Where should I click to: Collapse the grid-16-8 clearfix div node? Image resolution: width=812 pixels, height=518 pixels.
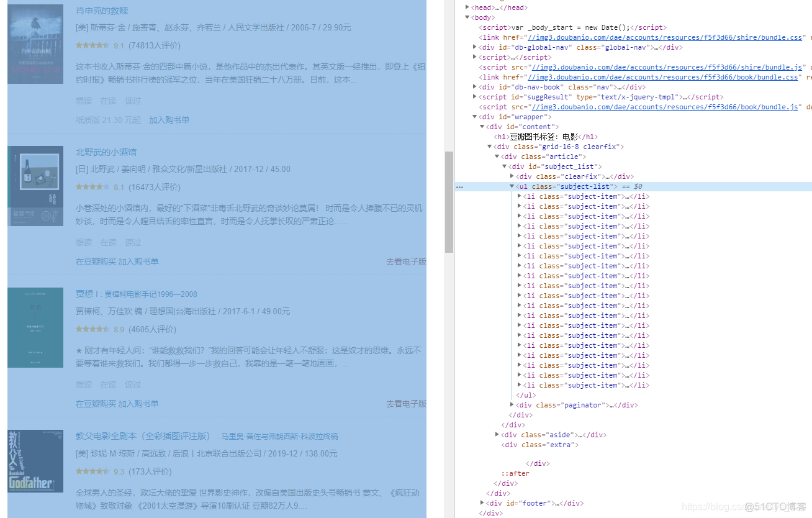click(x=490, y=147)
